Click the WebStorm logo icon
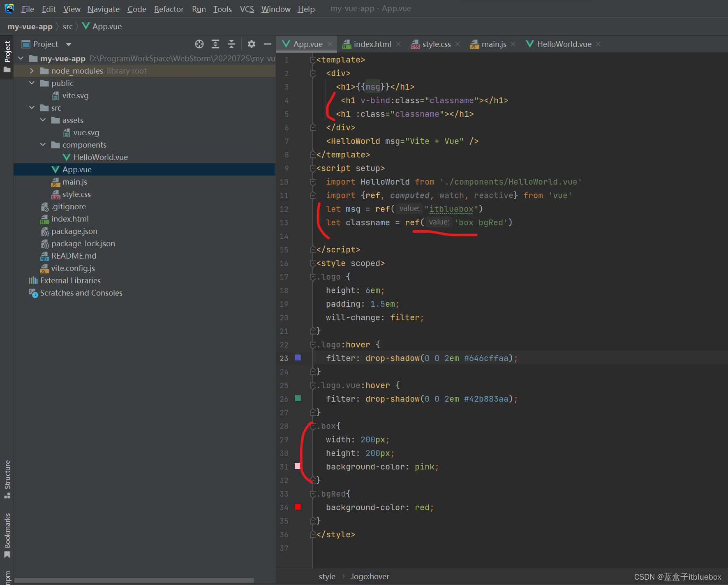The image size is (728, 585). pyautogui.click(x=9, y=8)
